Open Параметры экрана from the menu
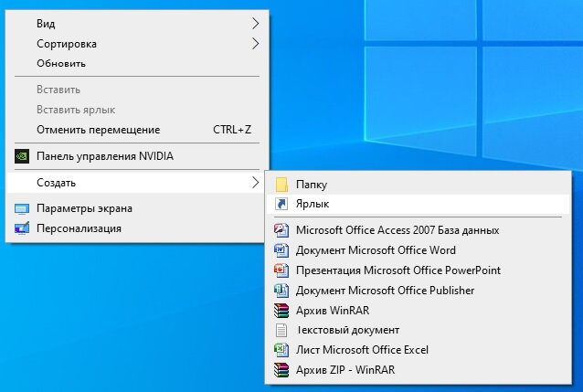The height and width of the screenshot is (392, 583). 137,208
